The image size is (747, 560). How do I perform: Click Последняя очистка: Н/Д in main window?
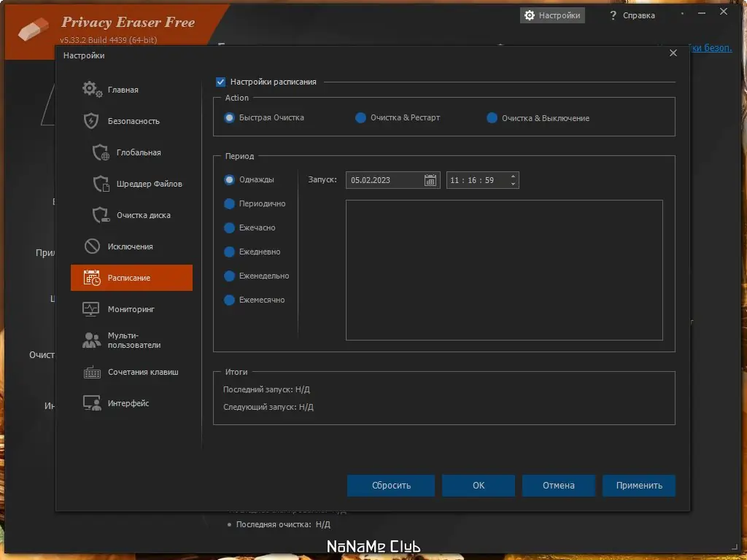pos(283,524)
